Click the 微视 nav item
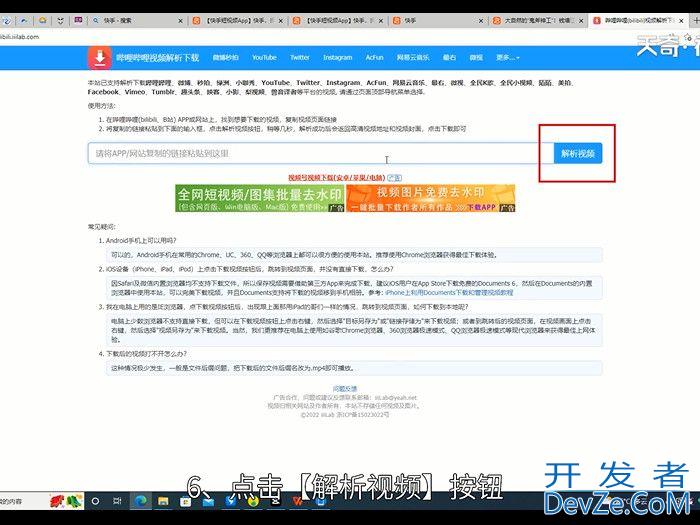 click(x=476, y=58)
